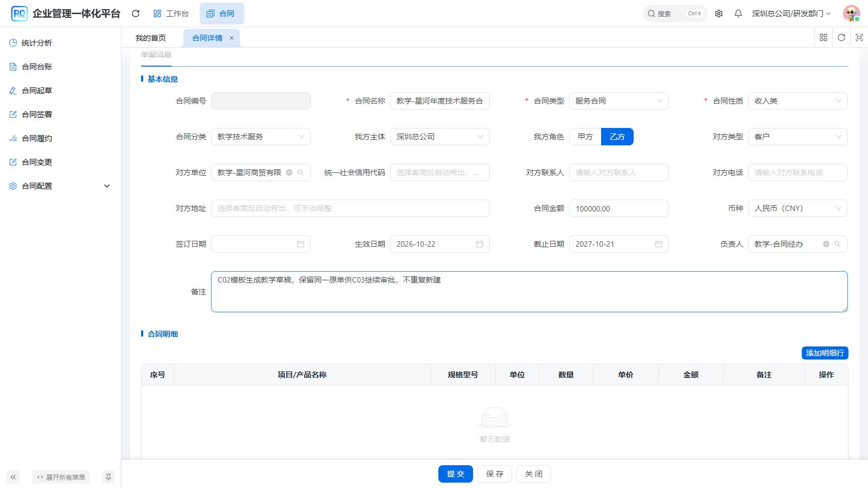Open the 我方主体 dropdown
The width and height of the screenshot is (868, 488).
pyautogui.click(x=440, y=137)
